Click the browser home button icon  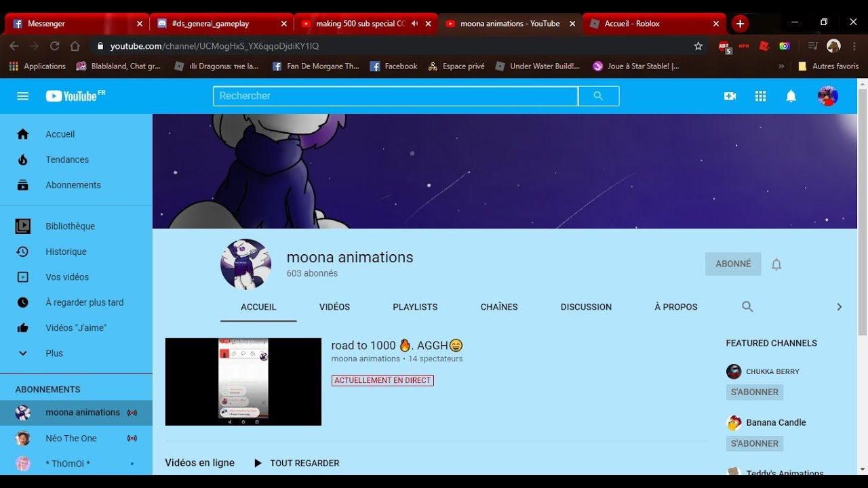(75, 46)
